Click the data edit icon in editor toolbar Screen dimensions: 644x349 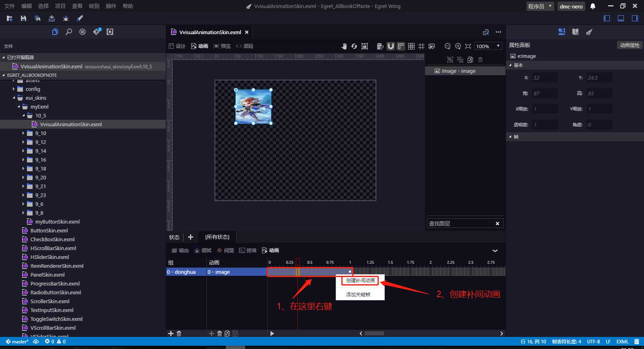click(380, 46)
